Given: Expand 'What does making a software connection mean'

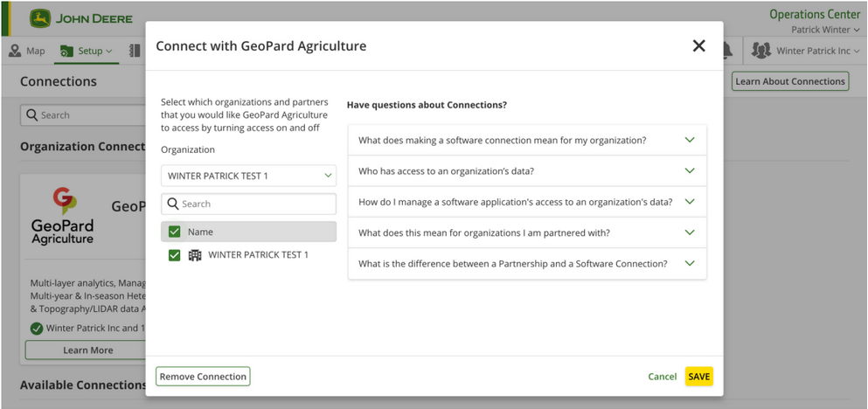Looking at the screenshot, I should coord(526,140).
